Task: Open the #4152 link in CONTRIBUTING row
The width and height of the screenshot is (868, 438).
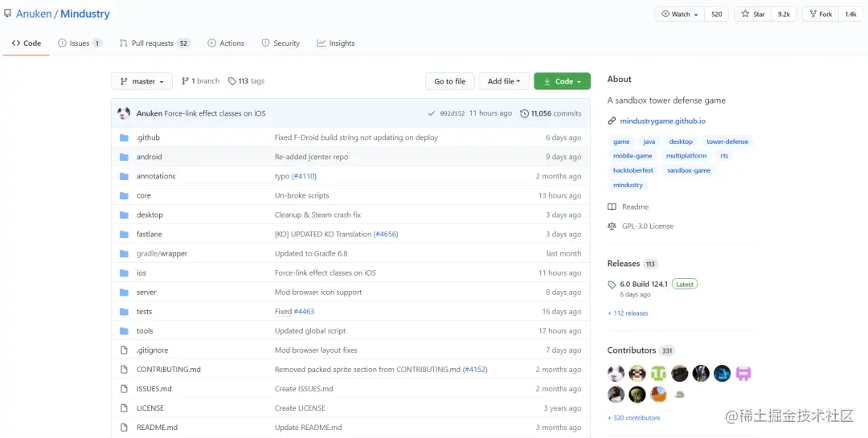Action: pos(475,370)
